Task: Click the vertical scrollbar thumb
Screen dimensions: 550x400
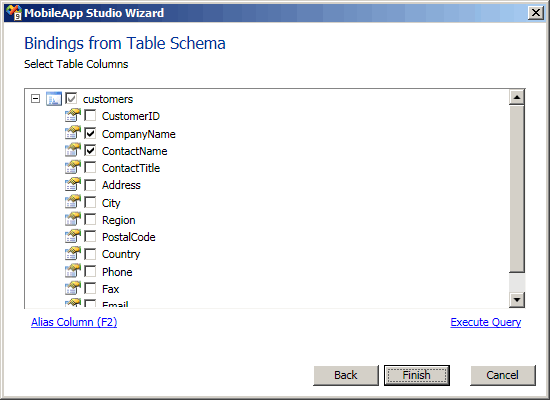Action: pos(517,188)
